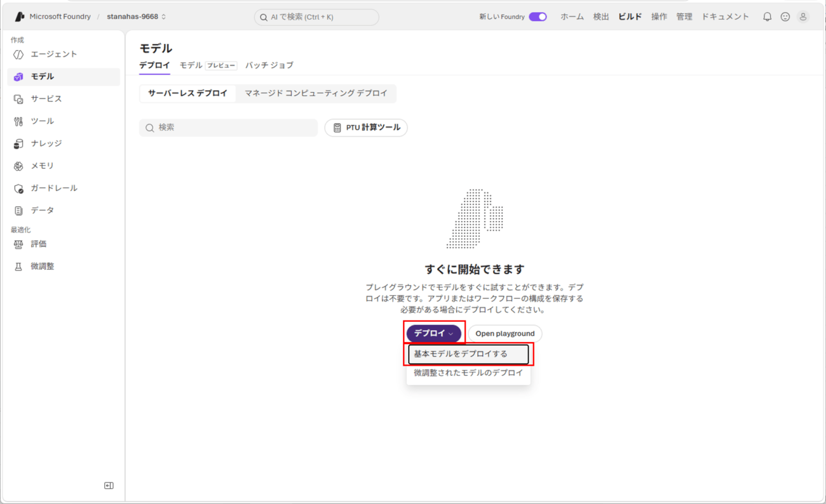
Task: Click the 評価 sidebar label
Action: pos(39,244)
